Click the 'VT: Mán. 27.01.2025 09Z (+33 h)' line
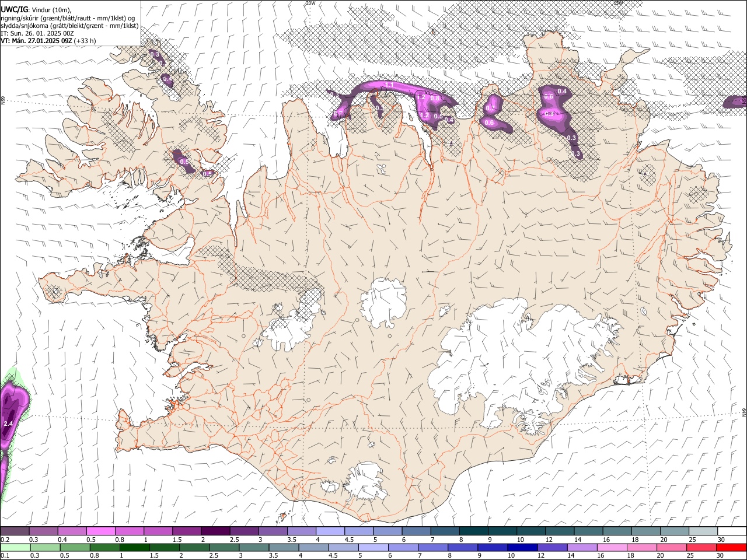The height and width of the screenshot is (560, 747). [x=48, y=41]
